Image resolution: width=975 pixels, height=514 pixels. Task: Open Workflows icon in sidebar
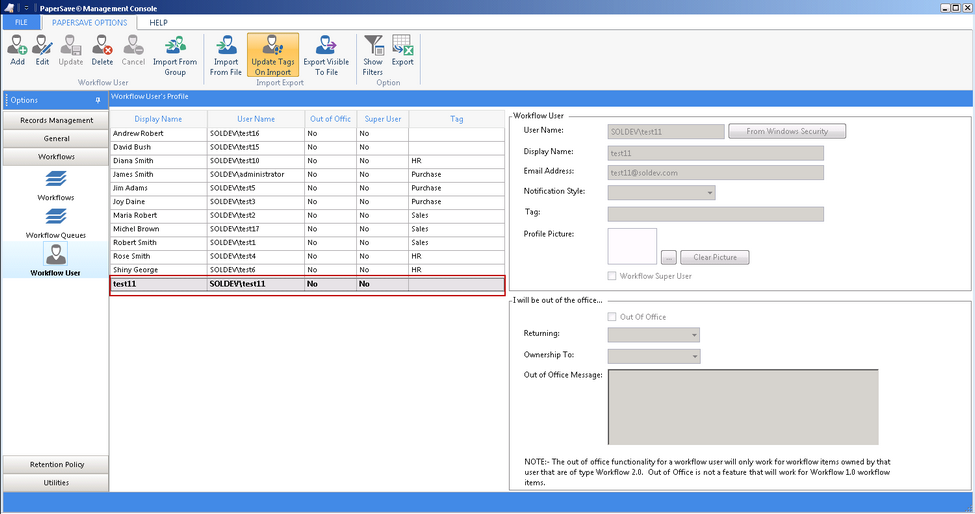pyautogui.click(x=56, y=185)
